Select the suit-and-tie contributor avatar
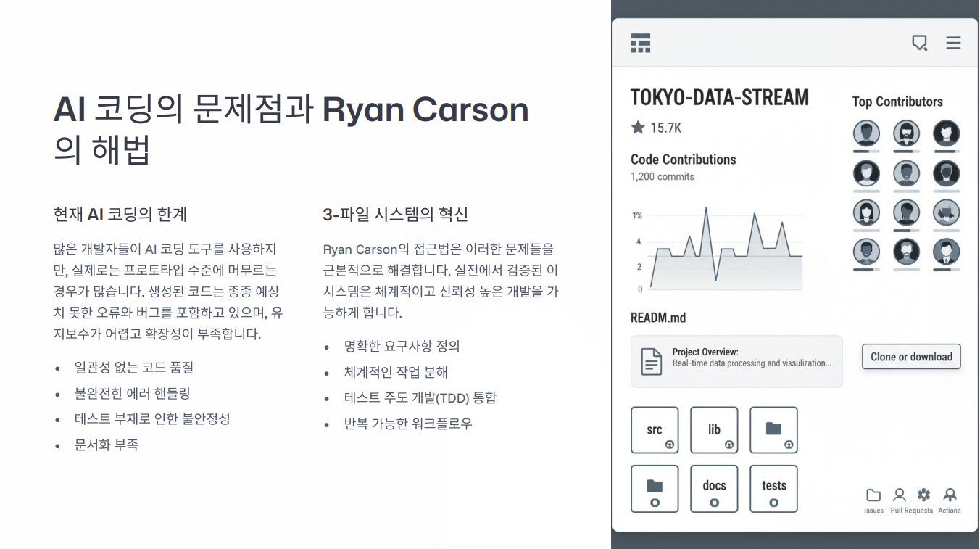Viewport: 980px width, 549px height. (947, 252)
